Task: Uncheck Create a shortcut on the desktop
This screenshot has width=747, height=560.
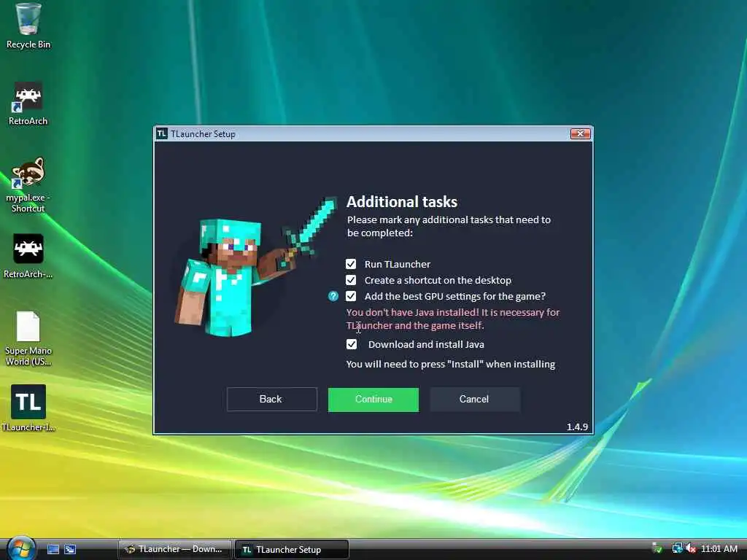Action: coord(351,280)
